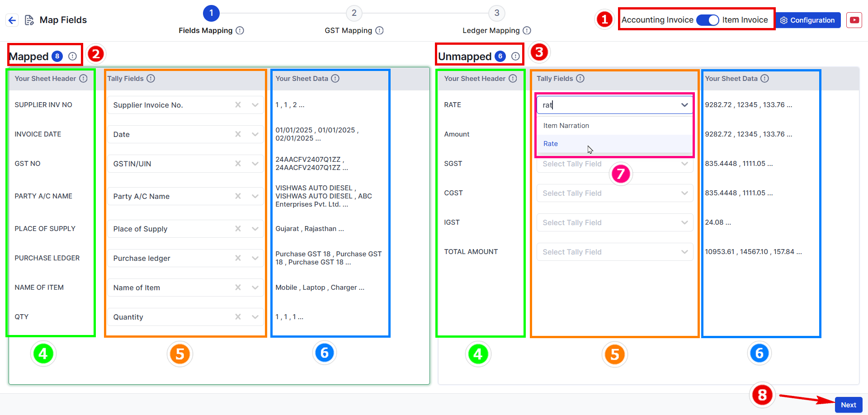Viewport: 868px width, 415px height.
Task: Click info icon next to Fields Mapping
Action: click(240, 30)
